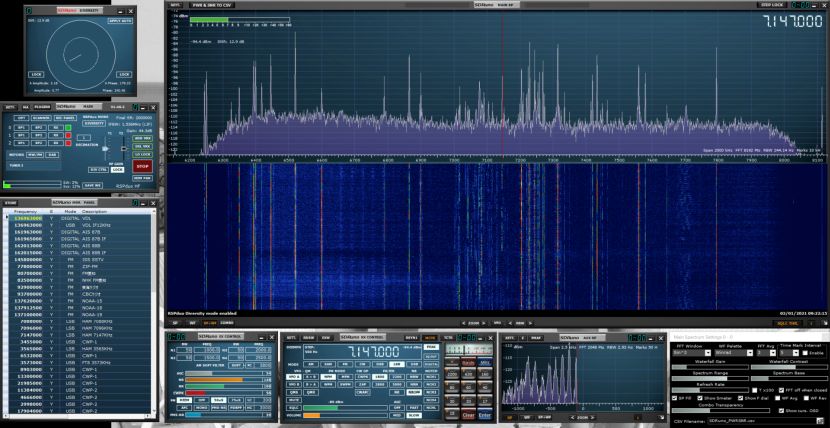
Task: Toggle FFT off when closed checkbox
Action: (x=781, y=390)
